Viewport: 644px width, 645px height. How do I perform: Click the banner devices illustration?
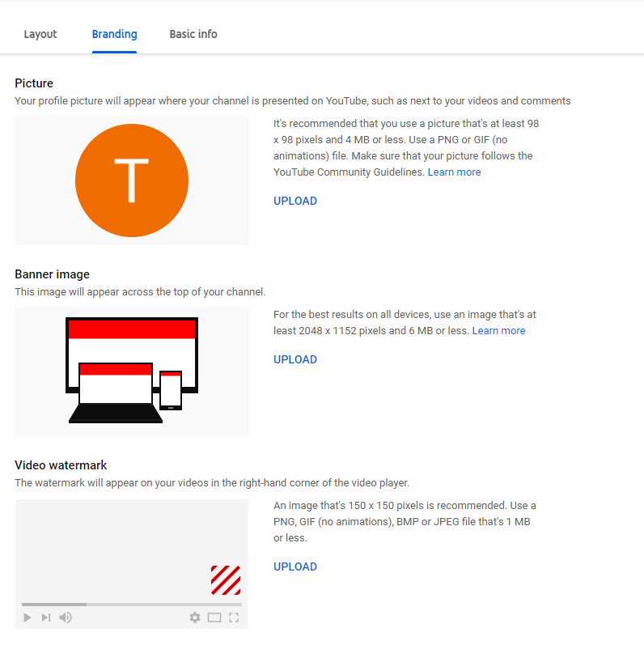(132, 370)
